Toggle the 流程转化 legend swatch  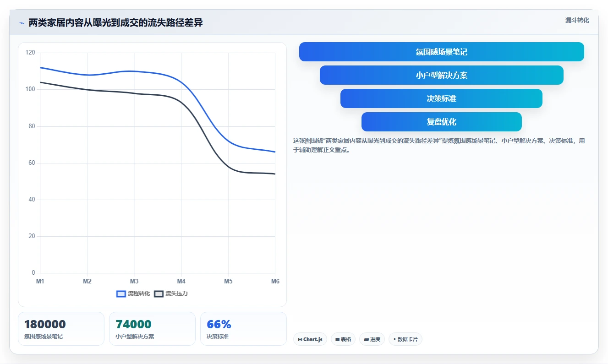coord(121,293)
